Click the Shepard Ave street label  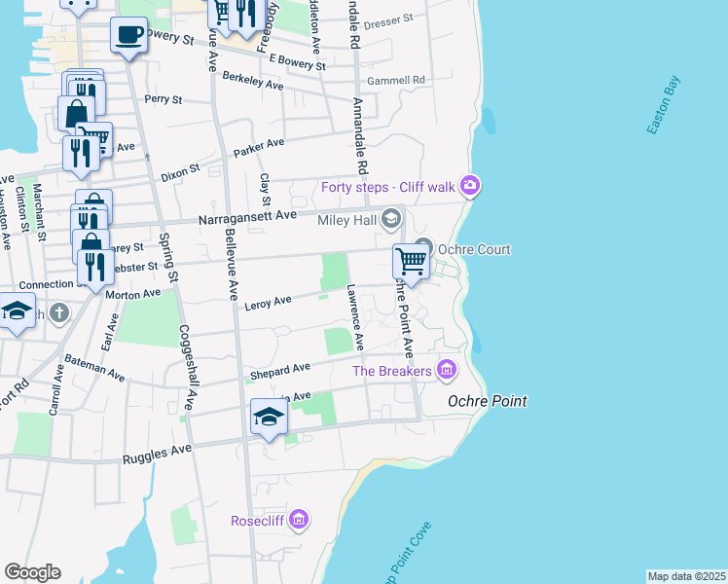280,372
